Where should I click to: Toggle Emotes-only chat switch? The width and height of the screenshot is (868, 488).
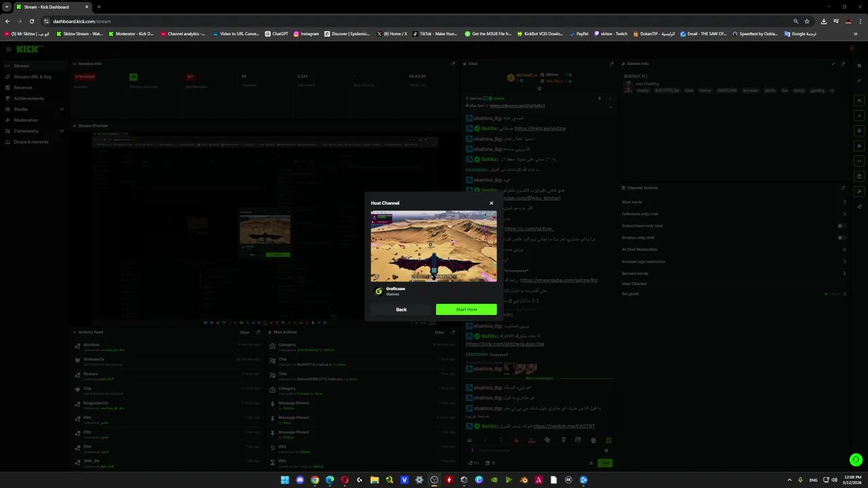842,238
